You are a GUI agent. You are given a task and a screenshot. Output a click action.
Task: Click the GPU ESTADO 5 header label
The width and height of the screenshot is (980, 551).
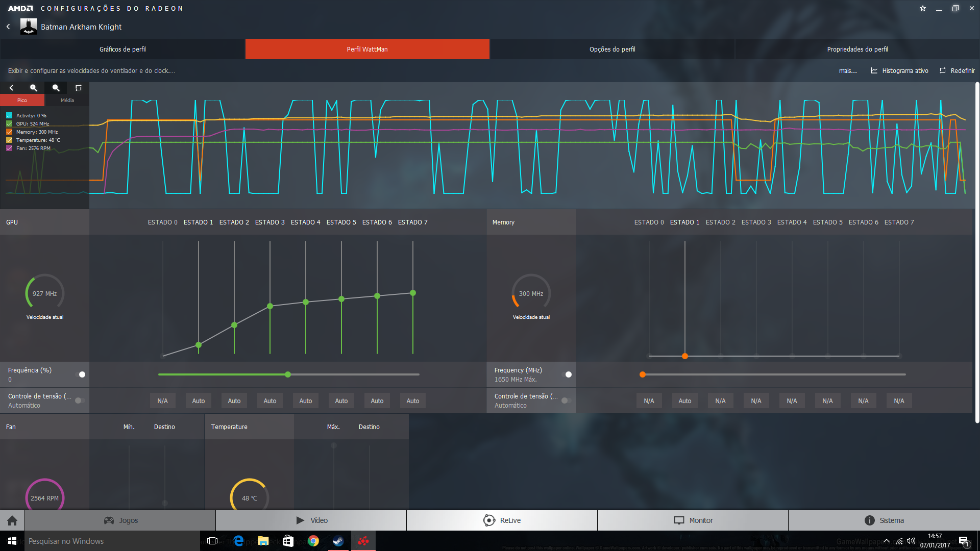[x=341, y=222]
